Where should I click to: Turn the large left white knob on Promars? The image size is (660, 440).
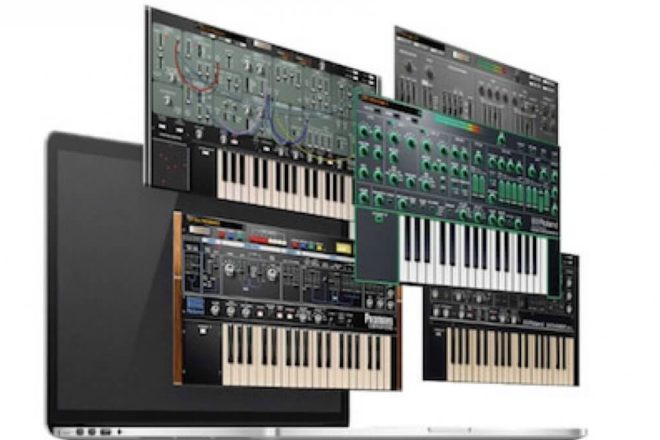[229, 269]
